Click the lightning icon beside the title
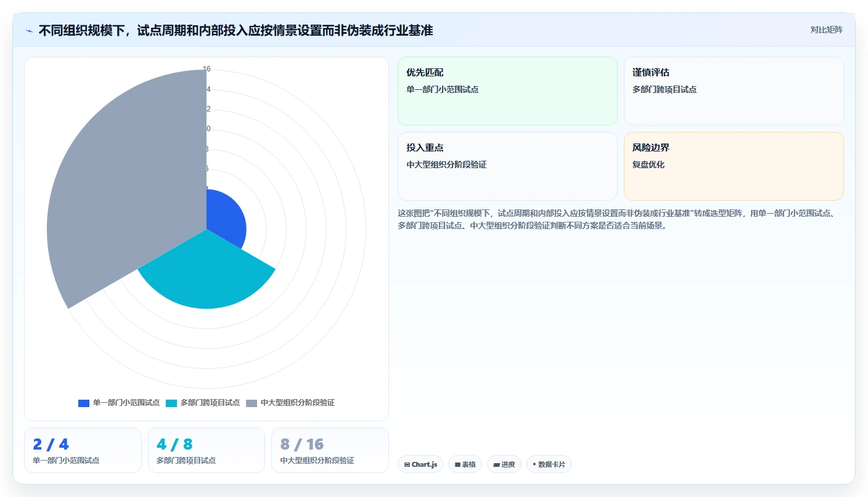Viewport: 868px width, 497px height. pos(30,31)
